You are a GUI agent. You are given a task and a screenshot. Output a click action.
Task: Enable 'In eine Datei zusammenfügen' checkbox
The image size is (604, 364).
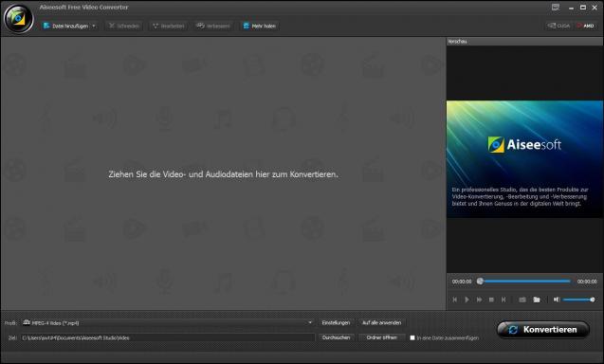coord(412,337)
